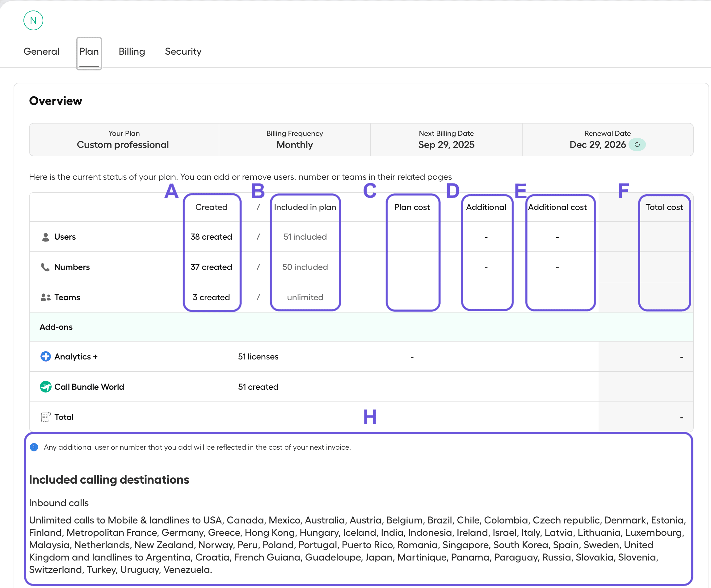This screenshot has width=711, height=588.
Task: Switch to the Billing tab
Action: (x=132, y=52)
